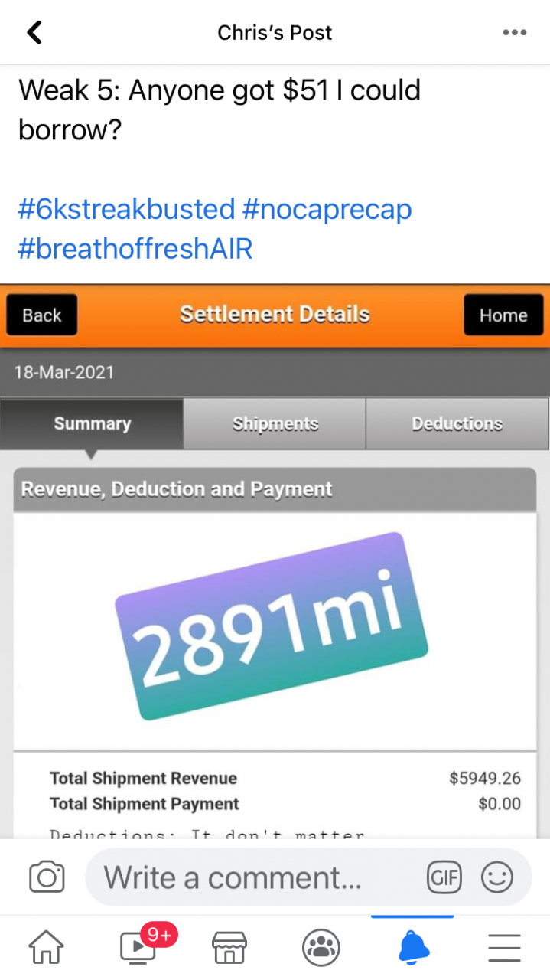The height and width of the screenshot is (980, 550).
Task: Tap the #6kstreakbusted hashtag
Action: (x=126, y=209)
